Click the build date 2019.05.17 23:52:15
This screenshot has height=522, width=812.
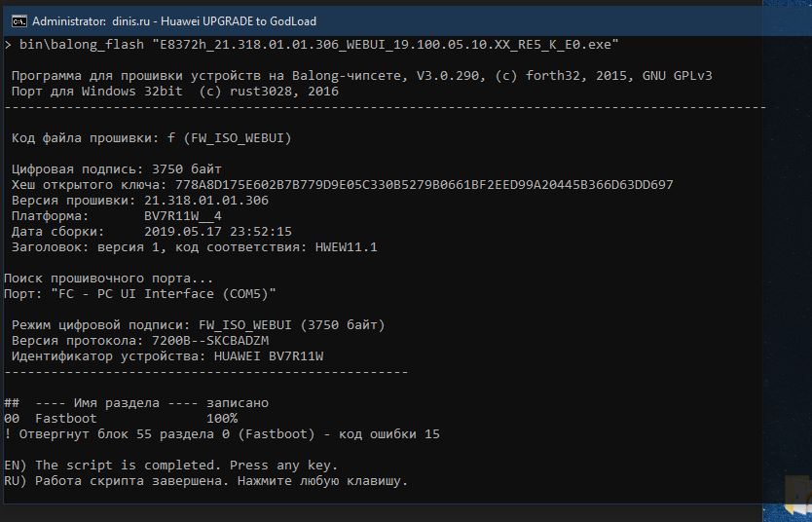[217, 232]
